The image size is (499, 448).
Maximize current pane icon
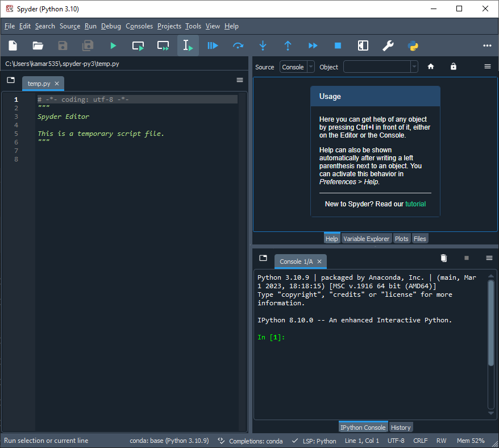[363, 45]
